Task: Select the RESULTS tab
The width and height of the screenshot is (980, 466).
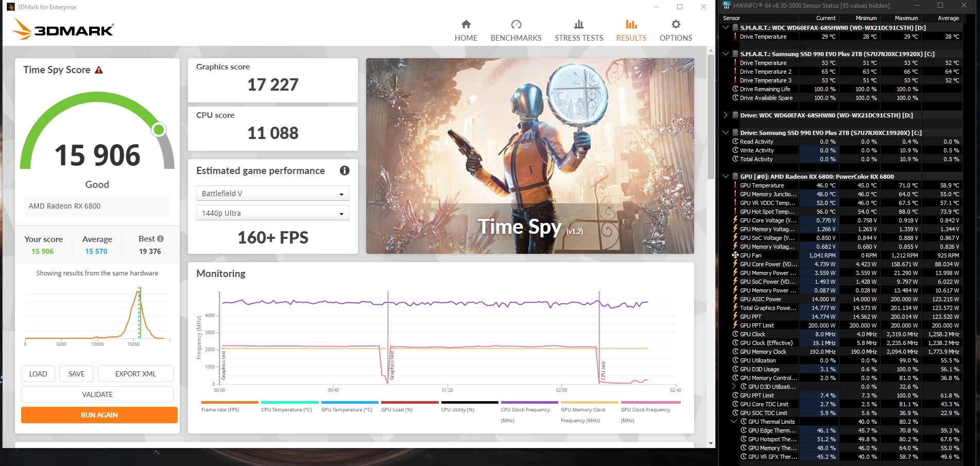Action: coord(631,31)
